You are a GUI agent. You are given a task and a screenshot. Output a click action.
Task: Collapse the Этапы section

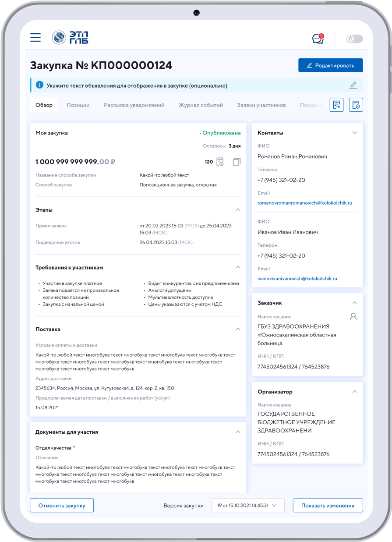[238, 210]
